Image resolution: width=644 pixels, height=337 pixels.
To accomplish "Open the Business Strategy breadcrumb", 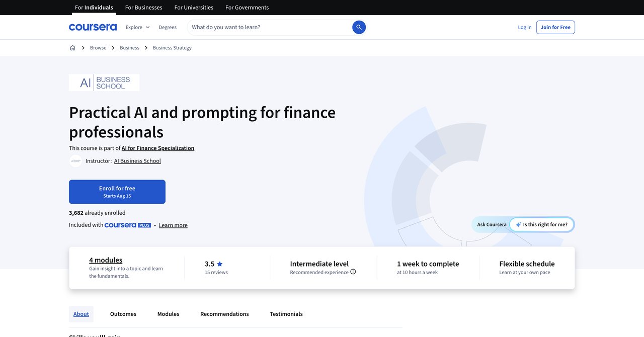I will click(x=172, y=48).
